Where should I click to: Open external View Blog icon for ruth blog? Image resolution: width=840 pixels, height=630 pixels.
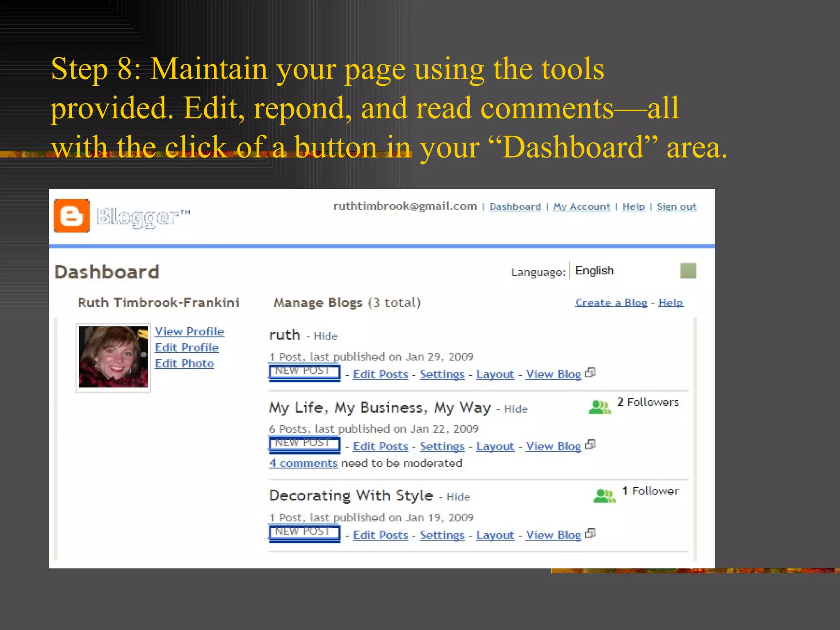[590, 373]
